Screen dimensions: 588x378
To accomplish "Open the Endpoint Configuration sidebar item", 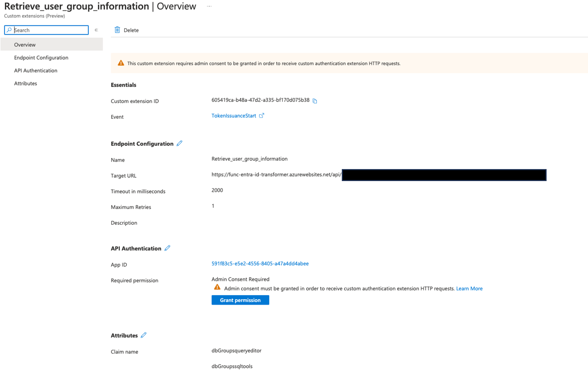I will [x=41, y=57].
